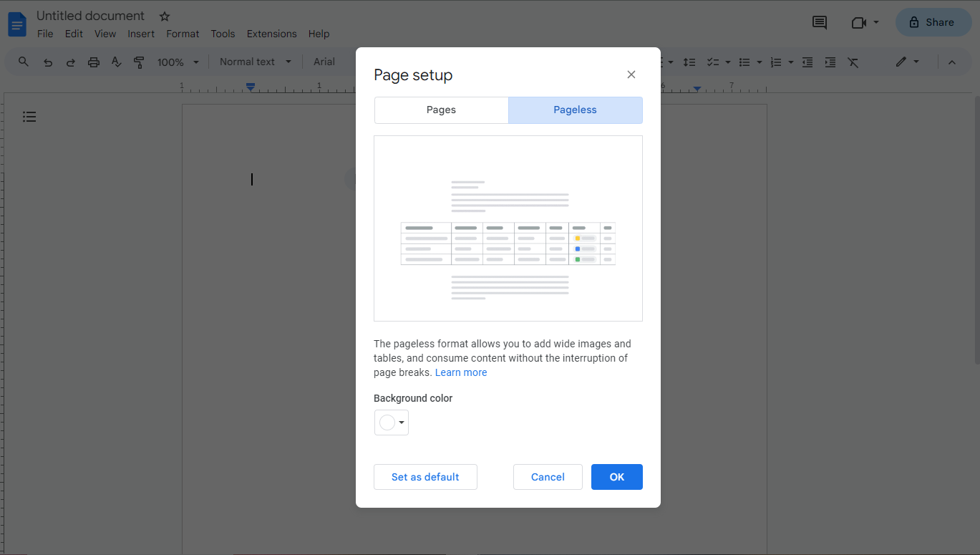Switch to the Pages tab
Image resolution: width=980 pixels, height=555 pixels.
point(441,110)
